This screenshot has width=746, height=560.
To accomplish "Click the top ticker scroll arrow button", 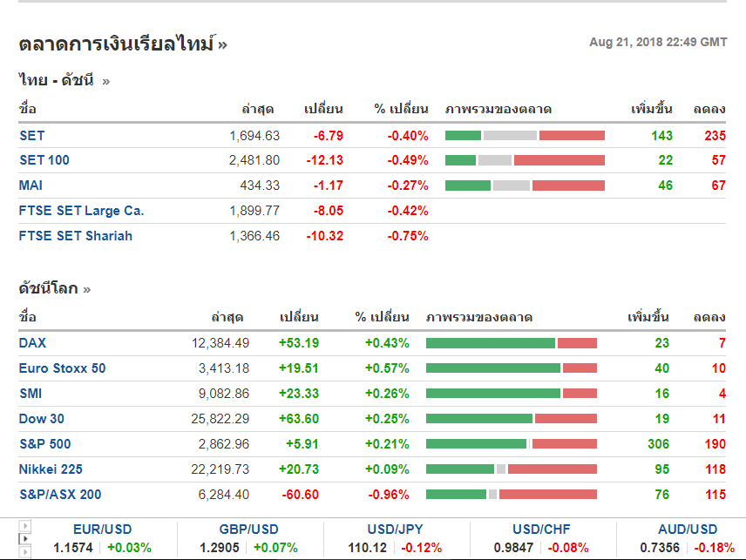I will pos(24,526).
